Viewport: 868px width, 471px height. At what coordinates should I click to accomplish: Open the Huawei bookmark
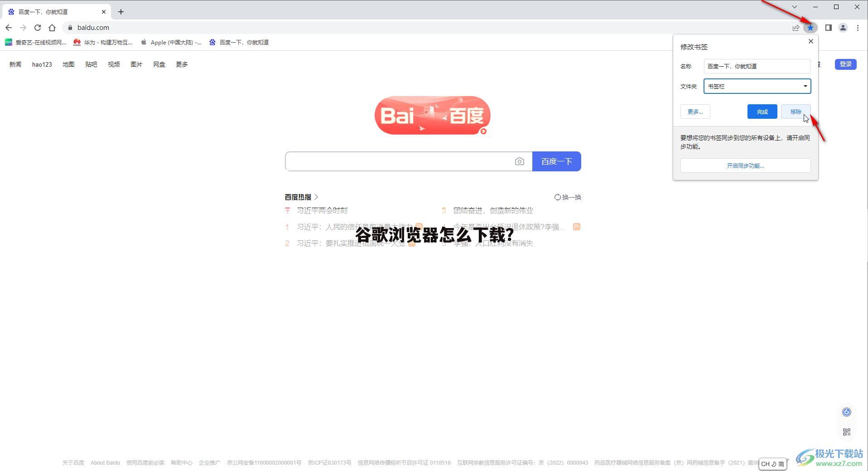click(x=103, y=42)
